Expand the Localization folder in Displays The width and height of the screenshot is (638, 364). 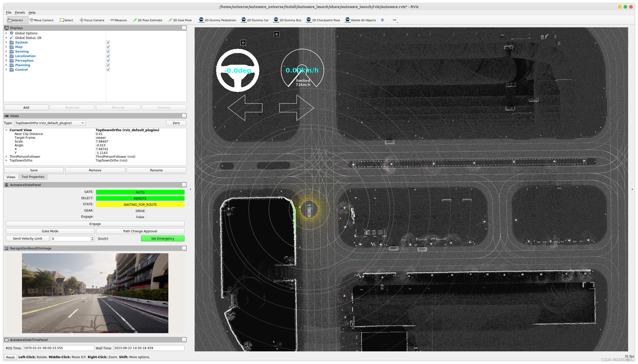tap(6, 56)
